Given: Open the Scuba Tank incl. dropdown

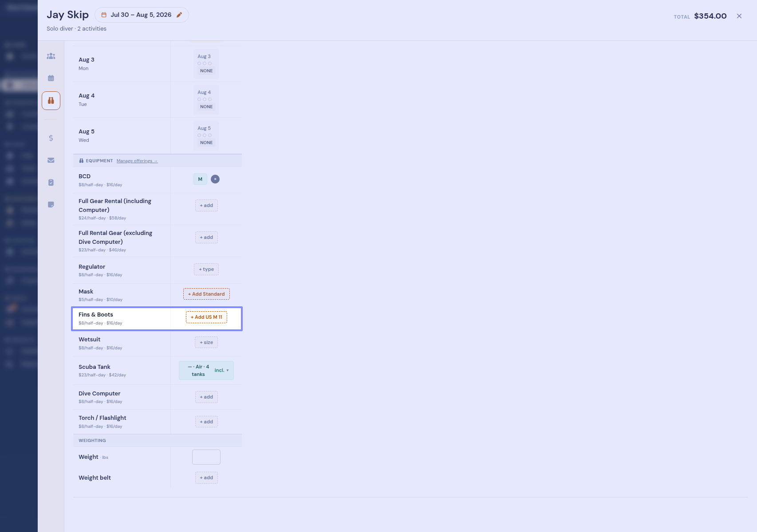Looking at the screenshot, I should click(x=222, y=371).
